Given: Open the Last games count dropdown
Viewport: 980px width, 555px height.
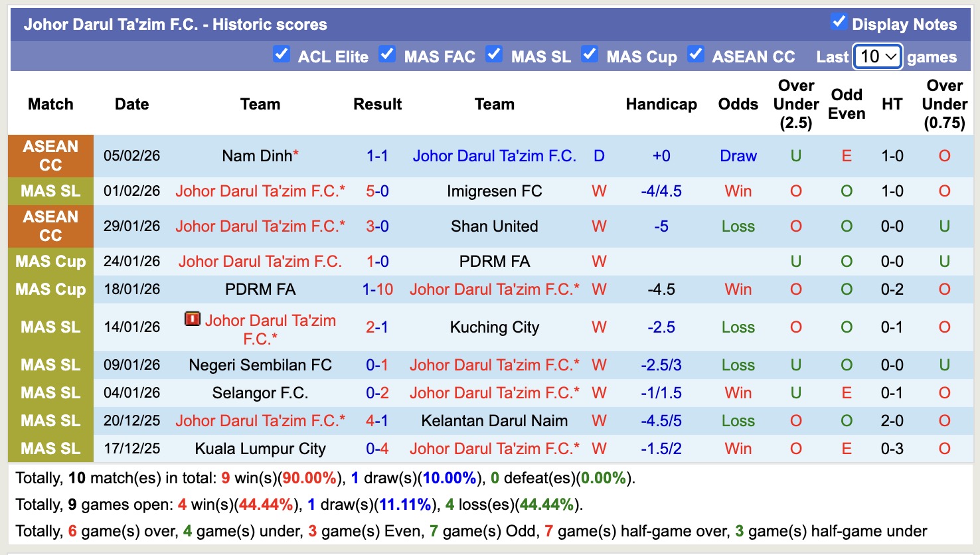Looking at the screenshot, I should (x=877, y=56).
